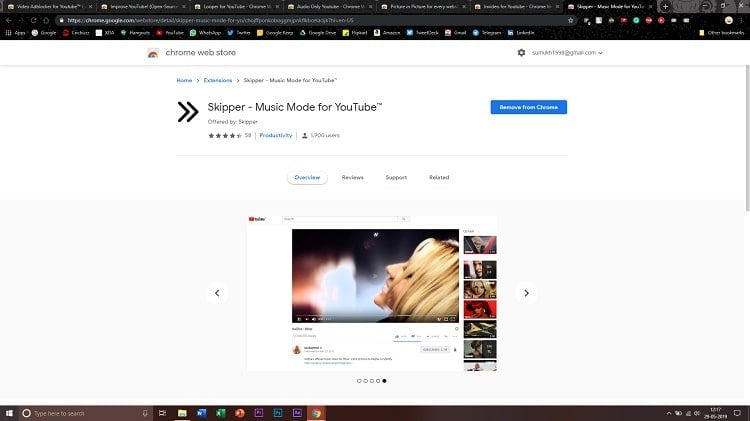Open Adobe Photoshop from the taskbar
Screen dimensions: 750x421
pyautogui.click(x=278, y=413)
